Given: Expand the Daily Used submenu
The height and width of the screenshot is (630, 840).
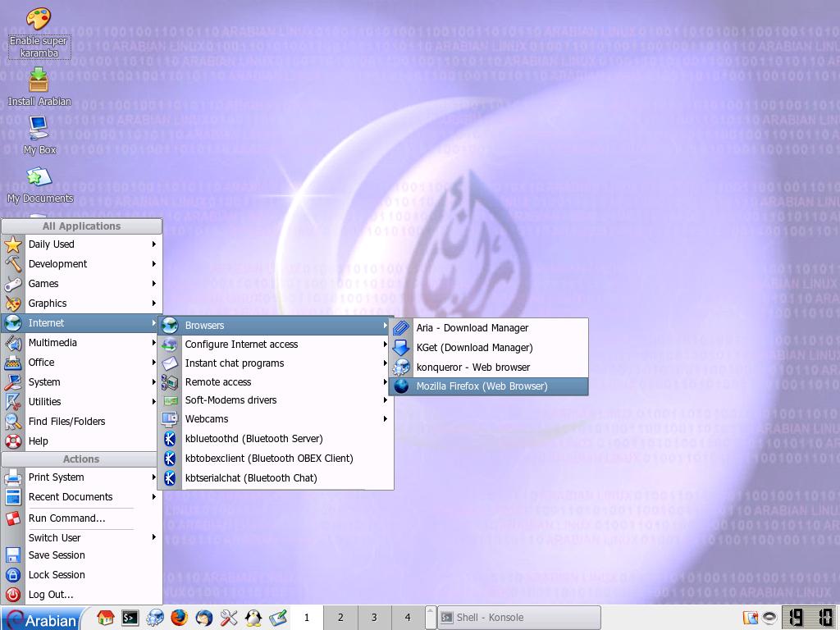Looking at the screenshot, I should [x=81, y=244].
